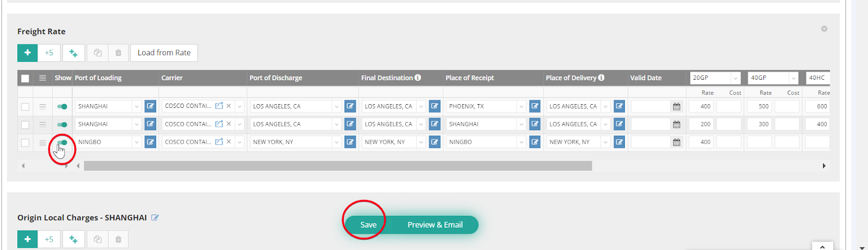Edit Origin Local Charges SHANGHAI title
Screen dimensions: 868x250
click(155, 217)
